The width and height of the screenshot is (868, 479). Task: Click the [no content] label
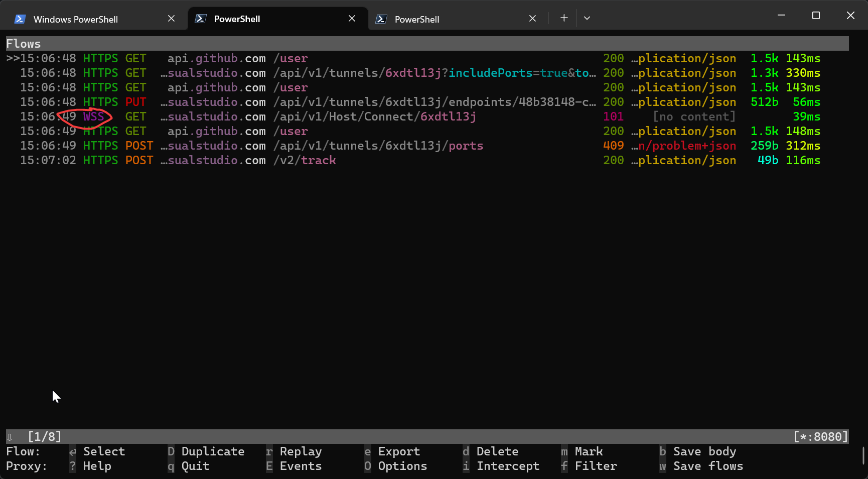click(694, 116)
